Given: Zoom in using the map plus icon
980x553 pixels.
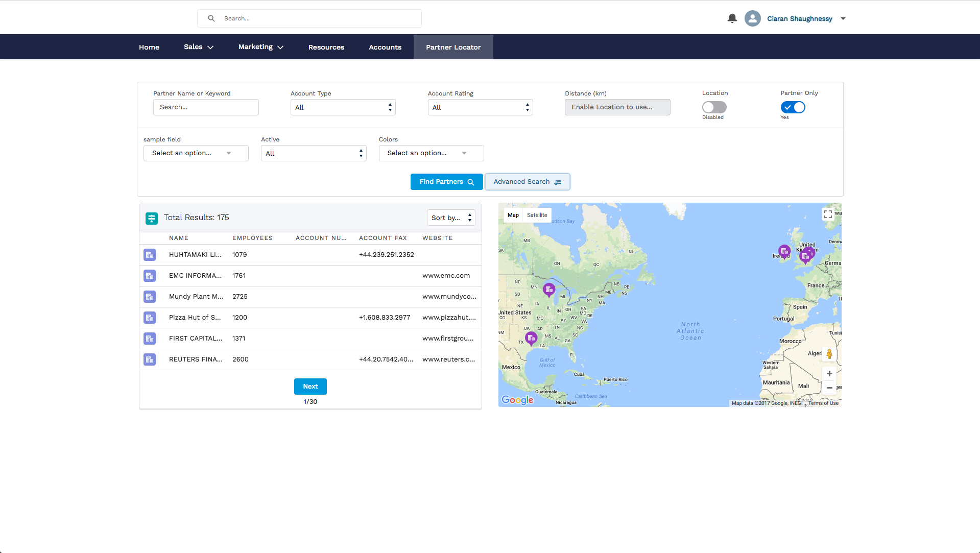Looking at the screenshot, I should click(829, 374).
